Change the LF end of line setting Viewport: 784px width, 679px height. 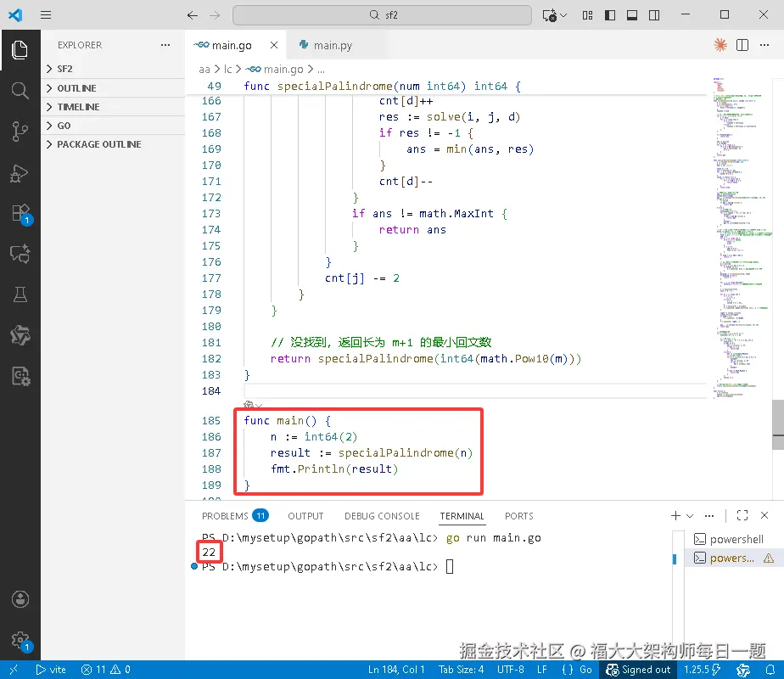coord(542,670)
